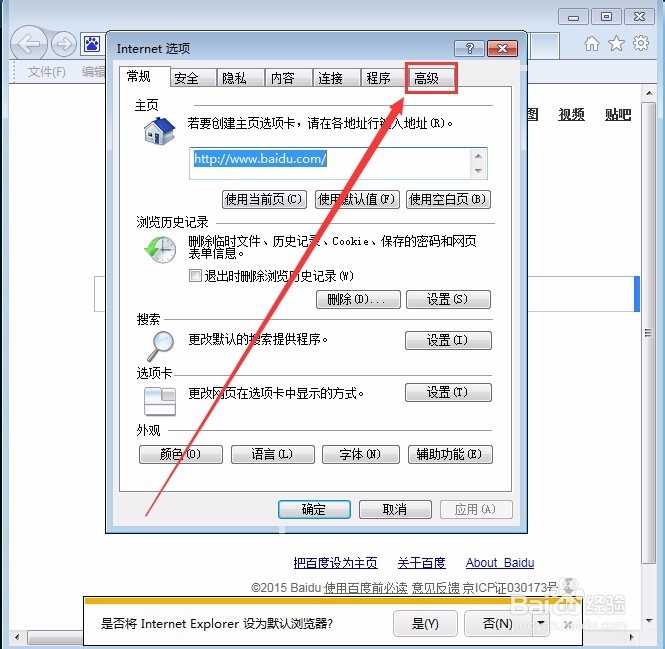665x649 pixels.
Task: Open the browser Home icon
Action: [x=592, y=43]
